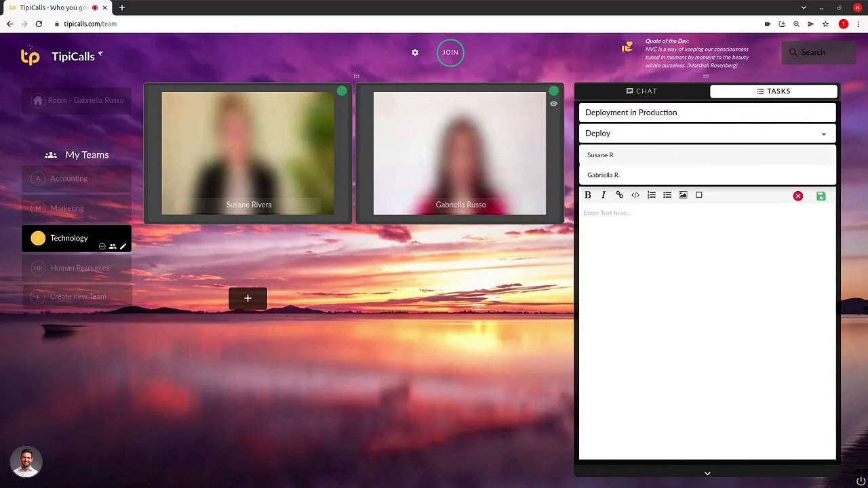This screenshot has height=488, width=868.
Task: Insert a link in the task editor
Action: 619,195
